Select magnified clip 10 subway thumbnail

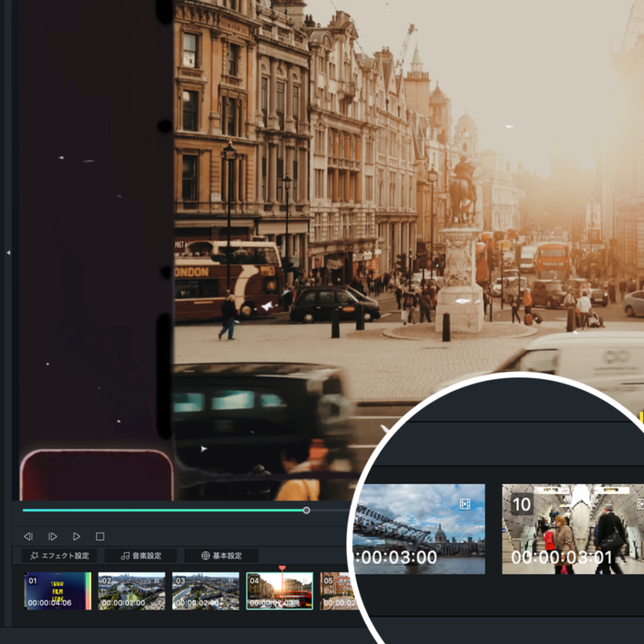click(573, 529)
